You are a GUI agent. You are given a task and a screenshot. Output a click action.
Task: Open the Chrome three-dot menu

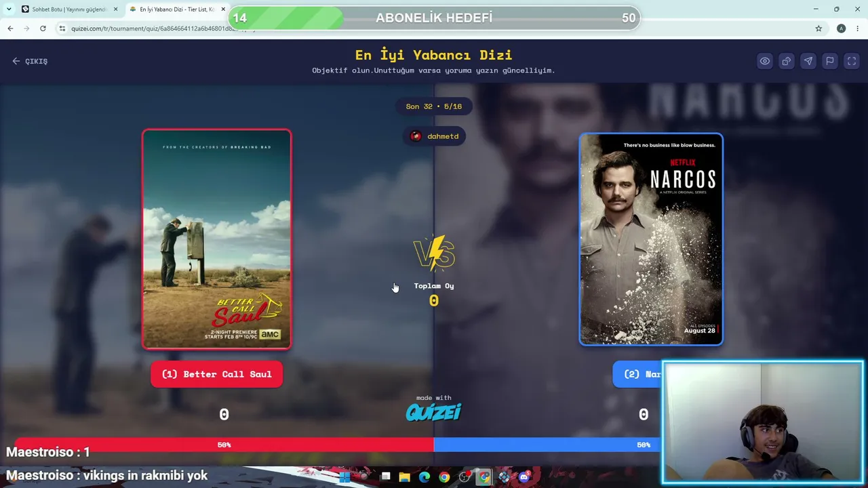point(858,28)
